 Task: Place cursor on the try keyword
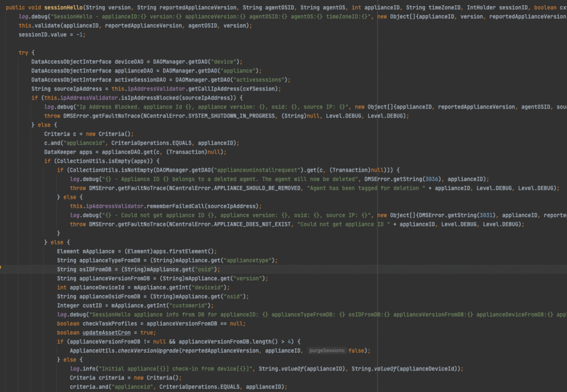[x=23, y=53]
